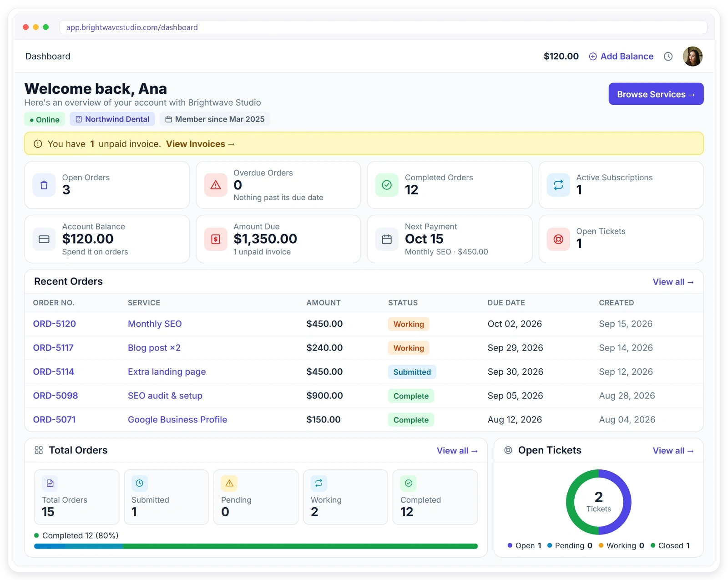Click the Oct 15 next payment value
Viewport: 728px width, 580px height.
pyautogui.click(x=424, y=239)
